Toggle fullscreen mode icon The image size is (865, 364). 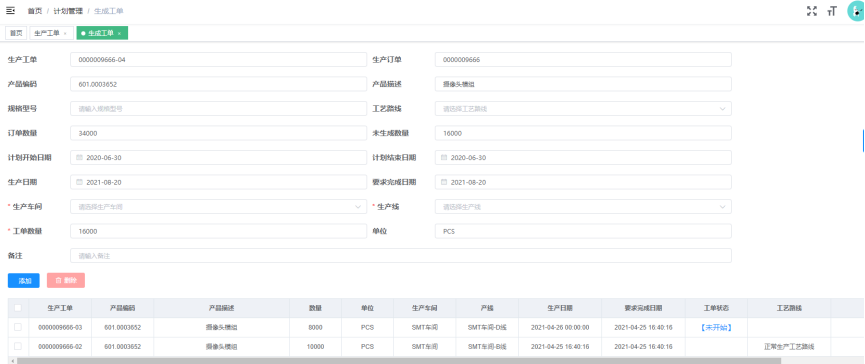click(x=811, y=10)
